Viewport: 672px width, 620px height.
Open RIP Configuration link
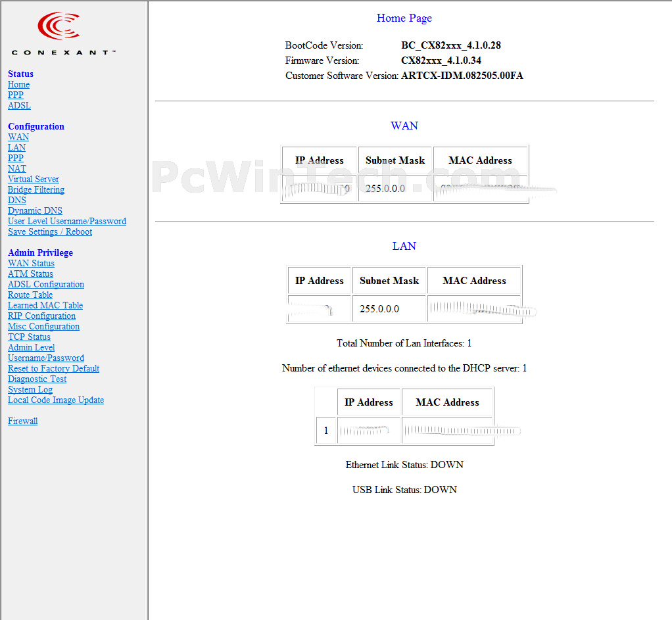(41, 316)
